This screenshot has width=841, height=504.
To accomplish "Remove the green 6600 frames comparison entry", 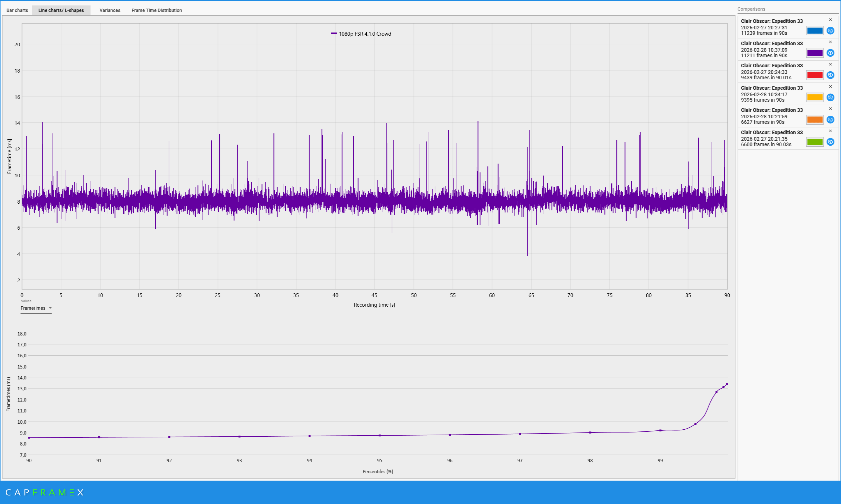I will tap(830, 131).
